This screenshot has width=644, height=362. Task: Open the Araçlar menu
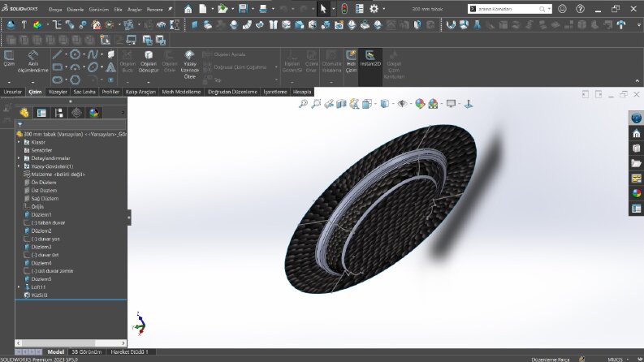tap(134, 9)
